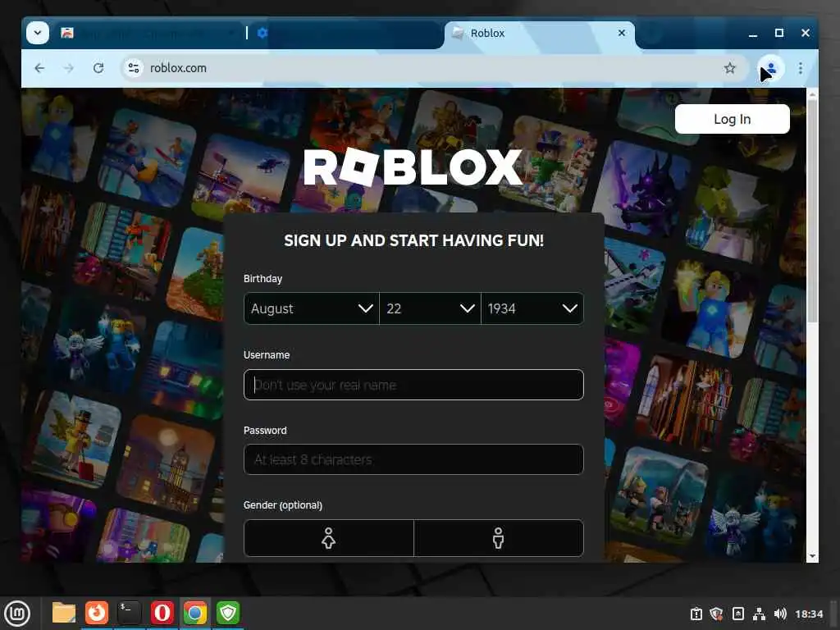840x630 pixels.
Task: Click the 'Gender (optional)' label
Action: (x=283, y=505)
